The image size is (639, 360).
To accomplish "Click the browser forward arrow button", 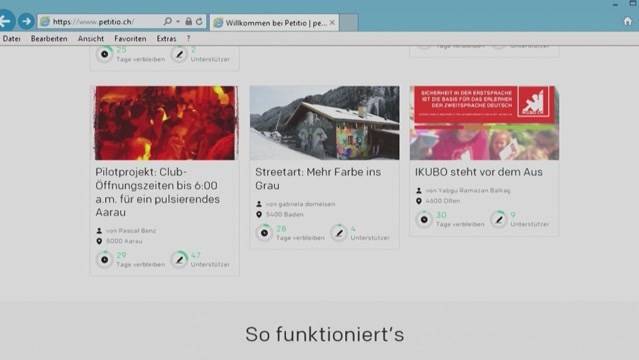I will (x=26, y=21).
